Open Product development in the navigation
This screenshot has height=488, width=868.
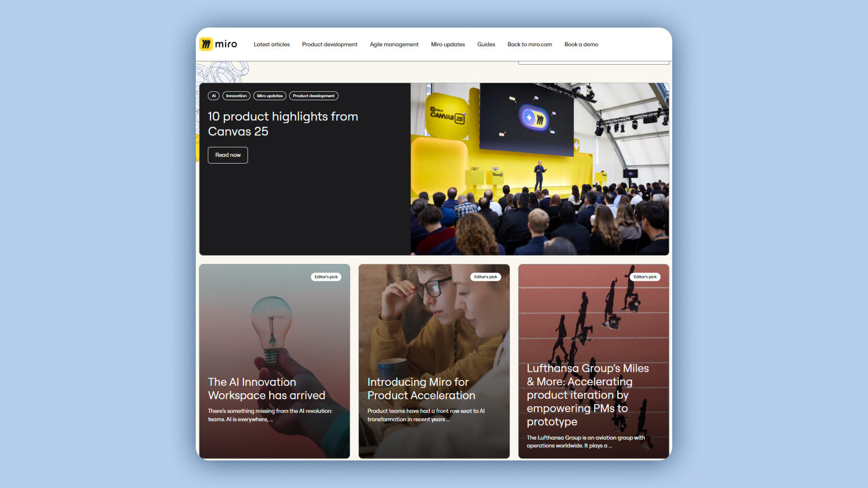coord(330,44)
